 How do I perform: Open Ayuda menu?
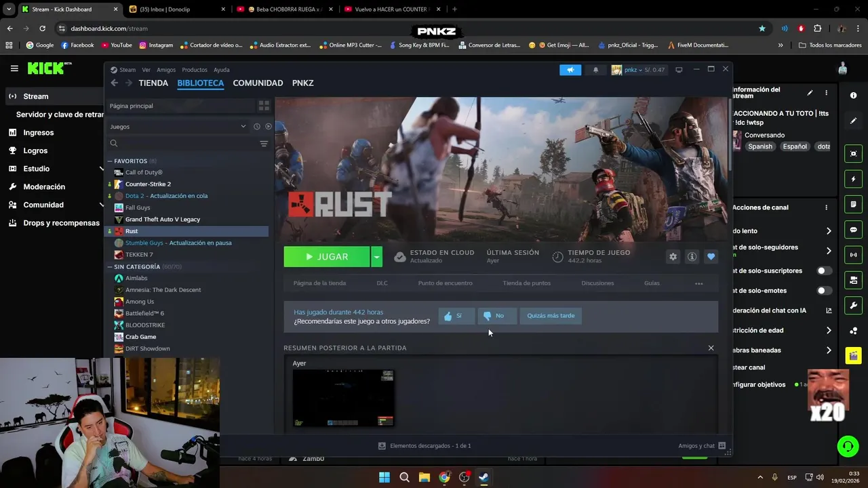(x=222, y=70)
